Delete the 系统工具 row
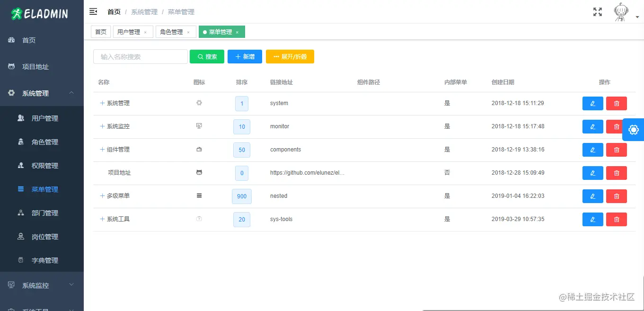644x311 pixels. (x=616, y=219)
